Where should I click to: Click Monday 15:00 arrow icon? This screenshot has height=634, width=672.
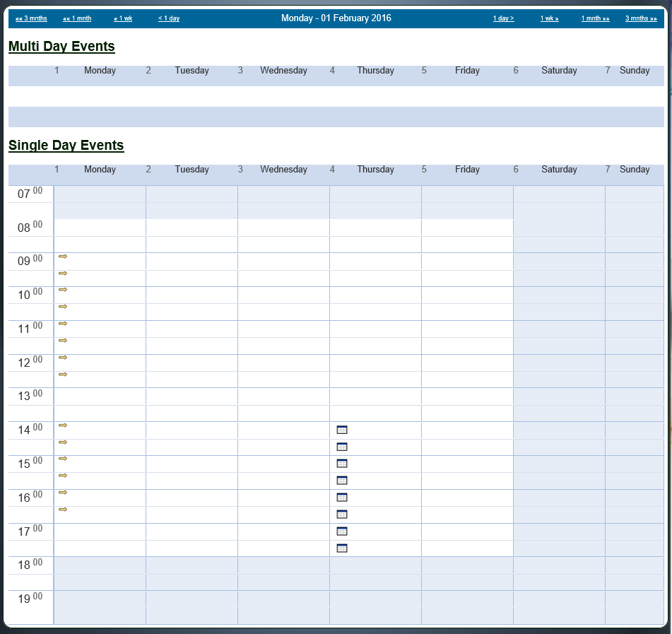(x=63, y=459)
